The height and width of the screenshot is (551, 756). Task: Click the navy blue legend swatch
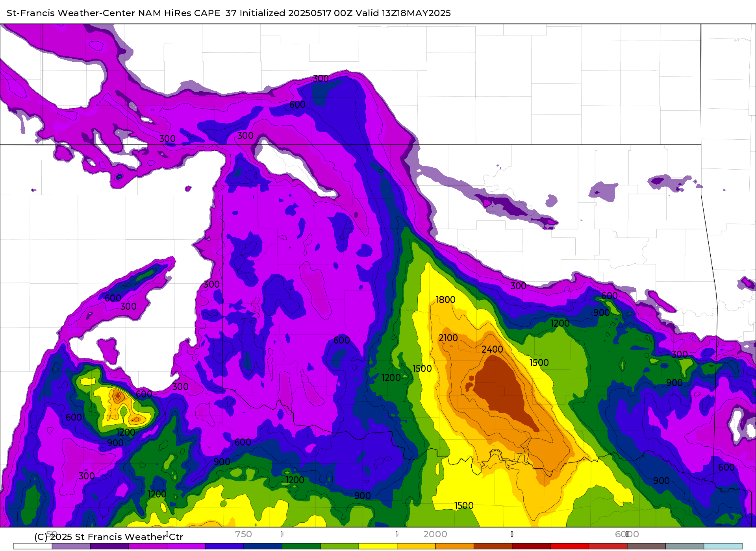(x=263, y=546)
